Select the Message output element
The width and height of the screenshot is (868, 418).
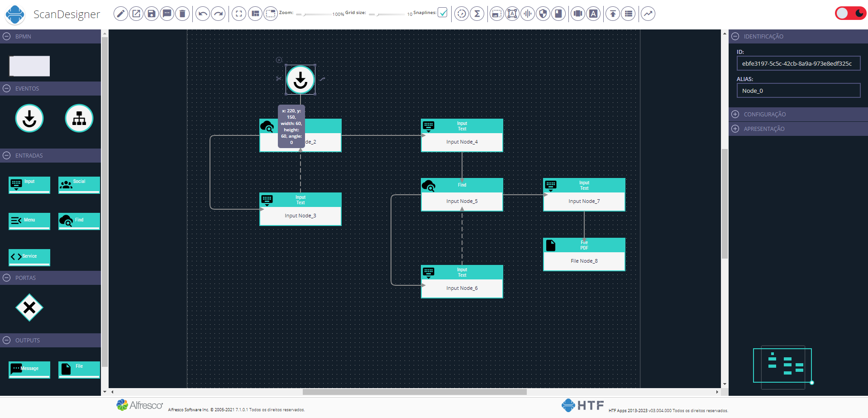click(x=29, y=369)
